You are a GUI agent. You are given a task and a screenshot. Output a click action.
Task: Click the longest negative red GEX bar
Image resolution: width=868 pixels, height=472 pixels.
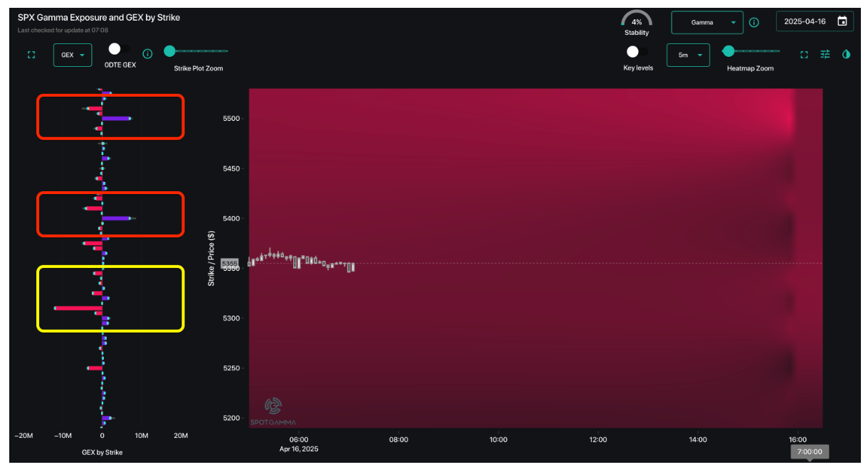[78, 308]
